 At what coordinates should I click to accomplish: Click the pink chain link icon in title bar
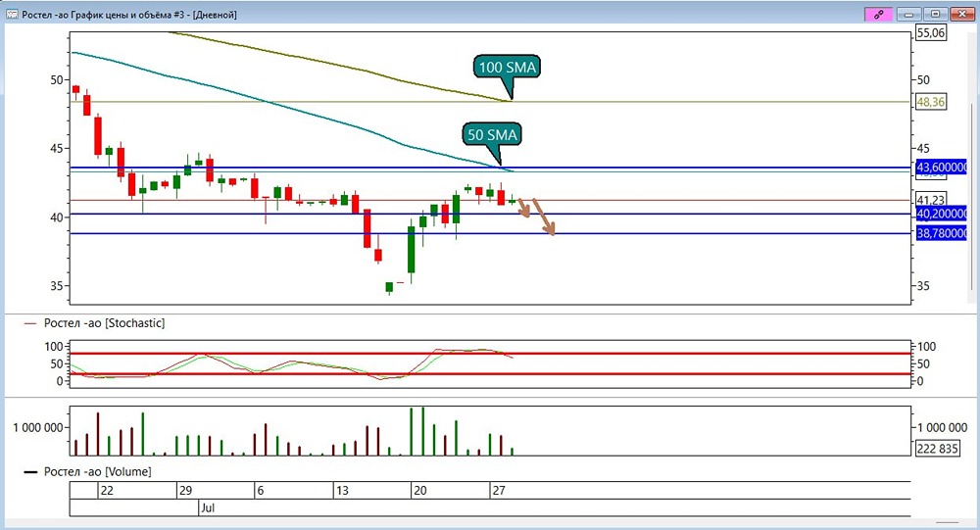point(878,14)
